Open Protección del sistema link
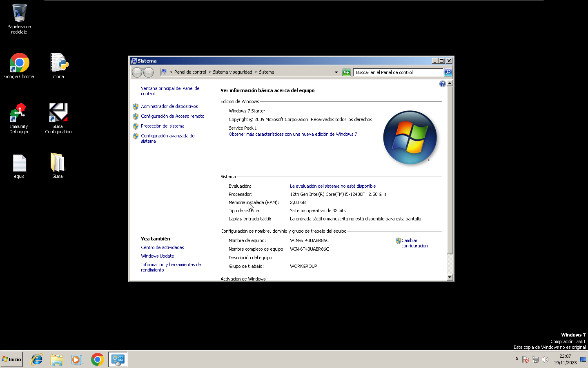Screen dimensions: 588x368 coord(163,126)
